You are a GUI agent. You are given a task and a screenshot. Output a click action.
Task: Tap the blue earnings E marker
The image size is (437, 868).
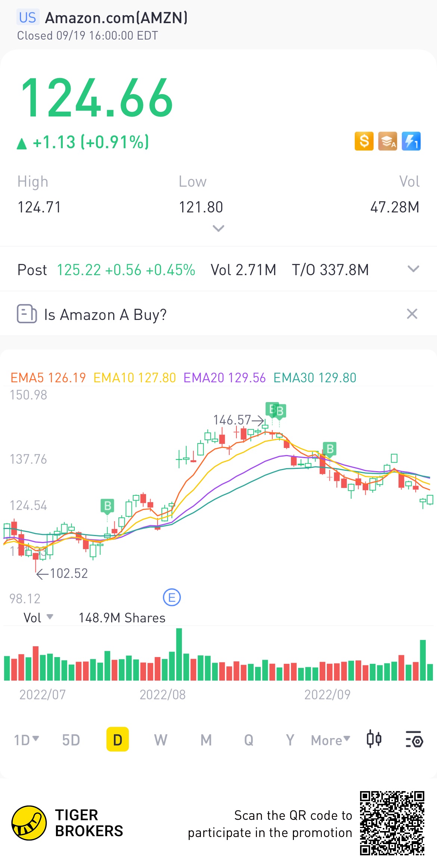(172, 598)
